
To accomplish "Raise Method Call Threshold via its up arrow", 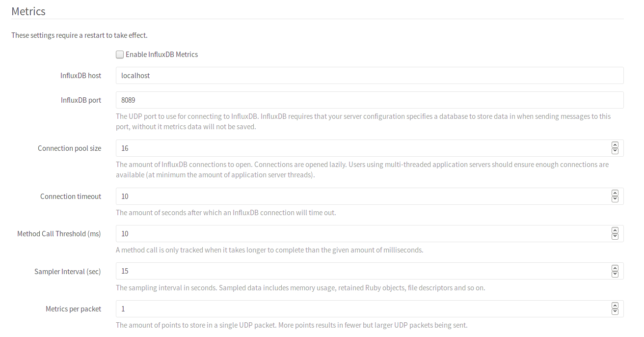I will [615, 231].
